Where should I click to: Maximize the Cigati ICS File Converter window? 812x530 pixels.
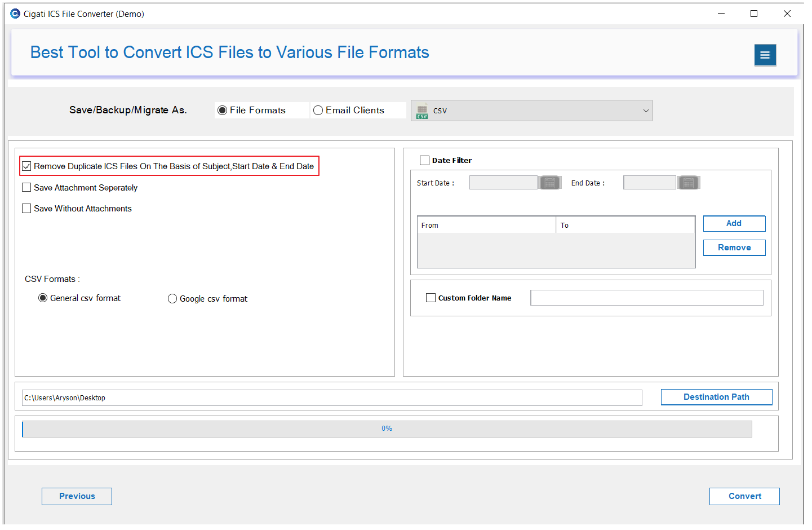pyautogui.click(x=754, y=14)
